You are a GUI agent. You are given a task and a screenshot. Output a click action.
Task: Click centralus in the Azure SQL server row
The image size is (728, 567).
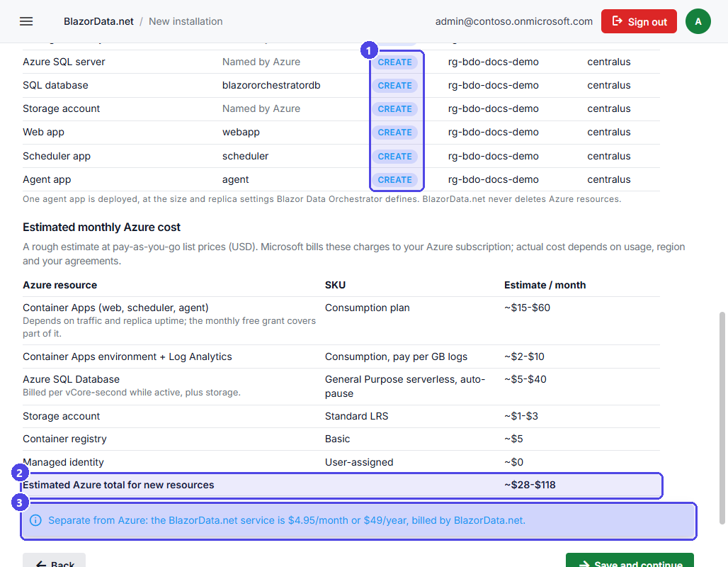pyautogui.click(x=609, y=62)
